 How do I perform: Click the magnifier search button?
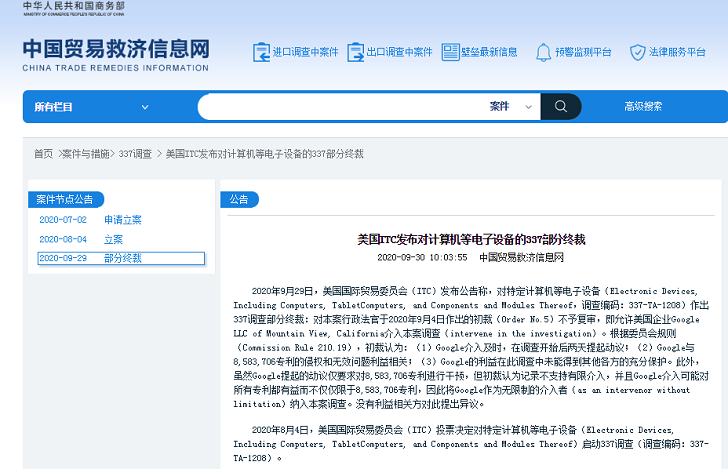pos(561,106)
